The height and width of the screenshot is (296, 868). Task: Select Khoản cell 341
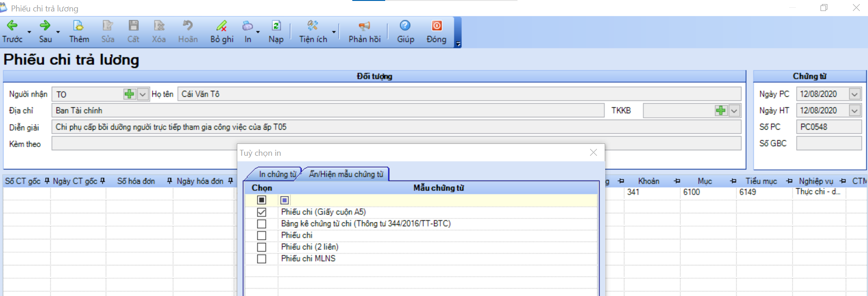652,192
